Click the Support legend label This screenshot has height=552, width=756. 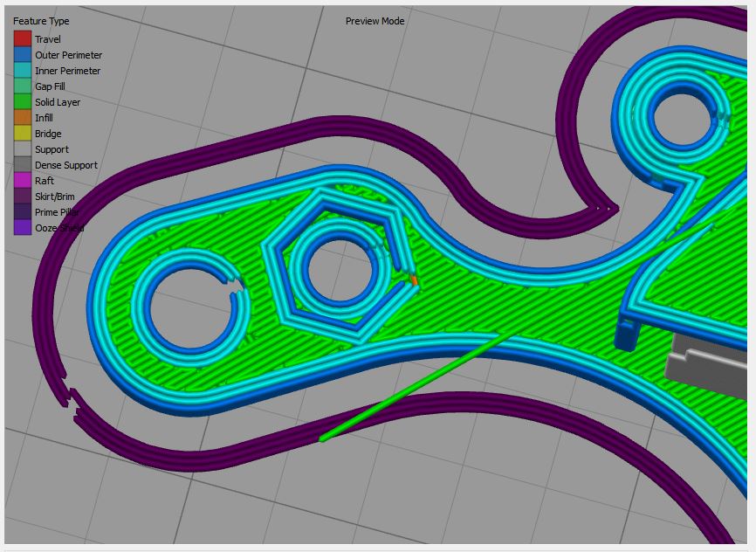pyautogui.click(x=52, y=149)
